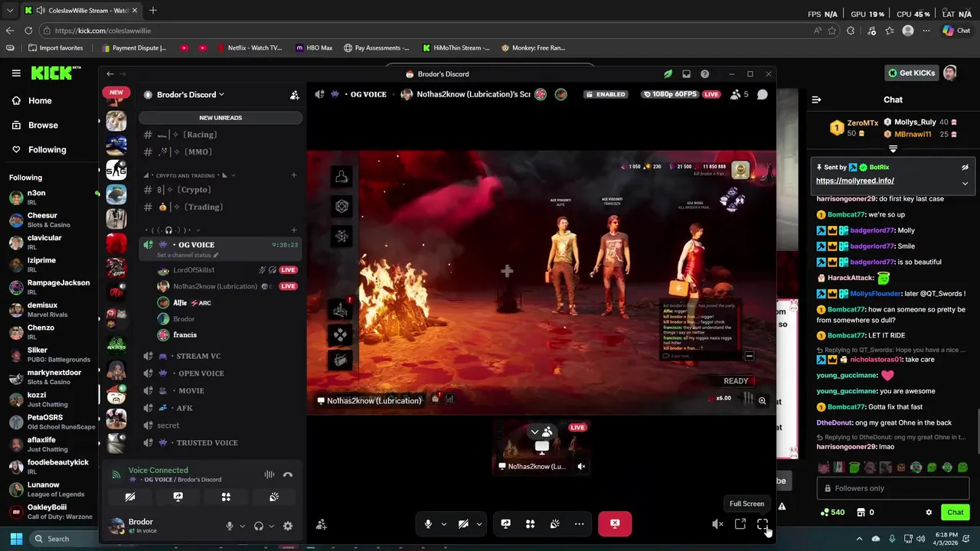Open the soundboard in the call bar
Image resolution: width=980 pixels, height=551 pixels.
pos(554,524)
